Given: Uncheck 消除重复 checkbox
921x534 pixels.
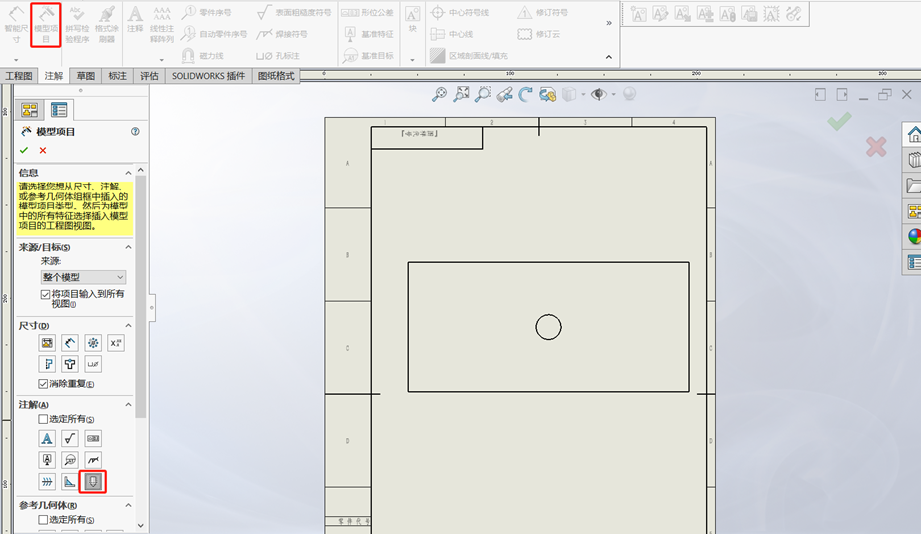Looking at the screenshot, I should pos(43,384).
